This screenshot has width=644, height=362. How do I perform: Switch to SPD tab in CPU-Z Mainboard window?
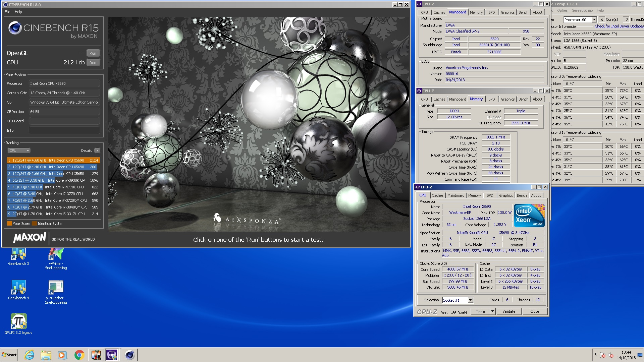click(491, 12)
